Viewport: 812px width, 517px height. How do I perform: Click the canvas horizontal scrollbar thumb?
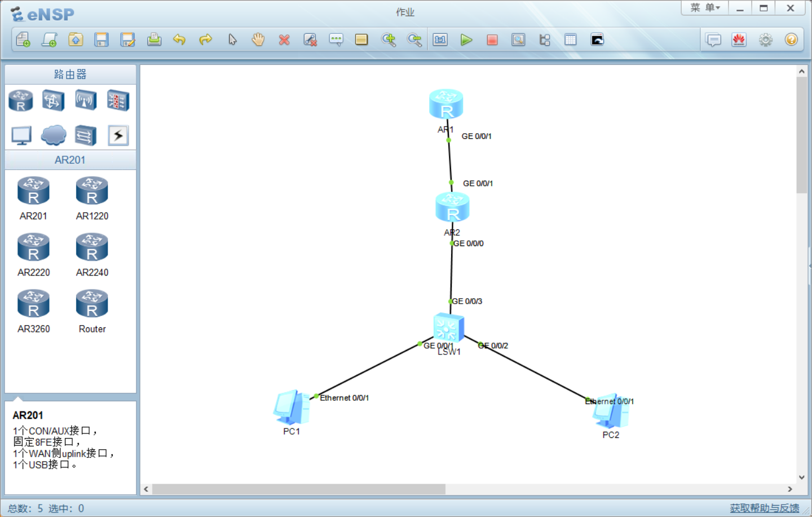pyautogui.click(x=298, y=489)
